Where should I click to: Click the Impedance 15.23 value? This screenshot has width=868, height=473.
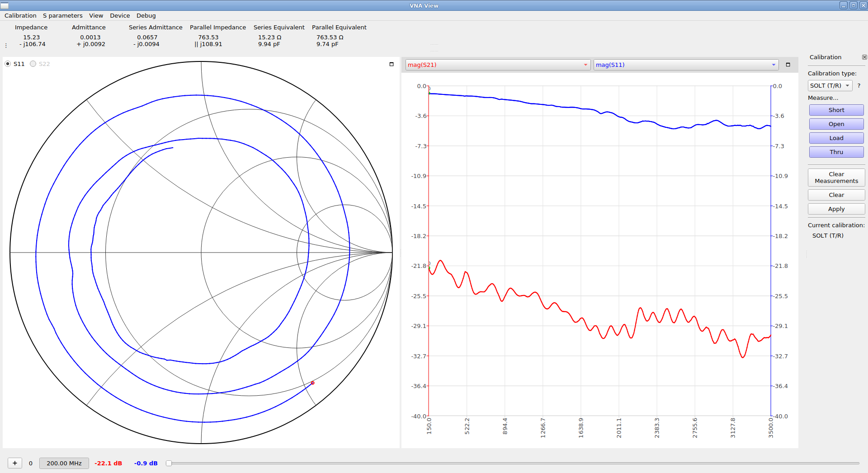coord(32,37)
